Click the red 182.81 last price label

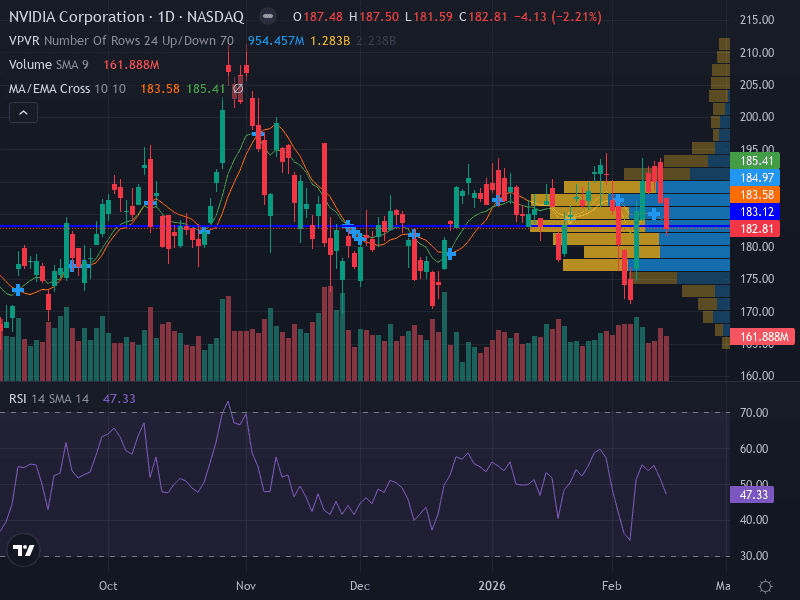tap(755, 229)
